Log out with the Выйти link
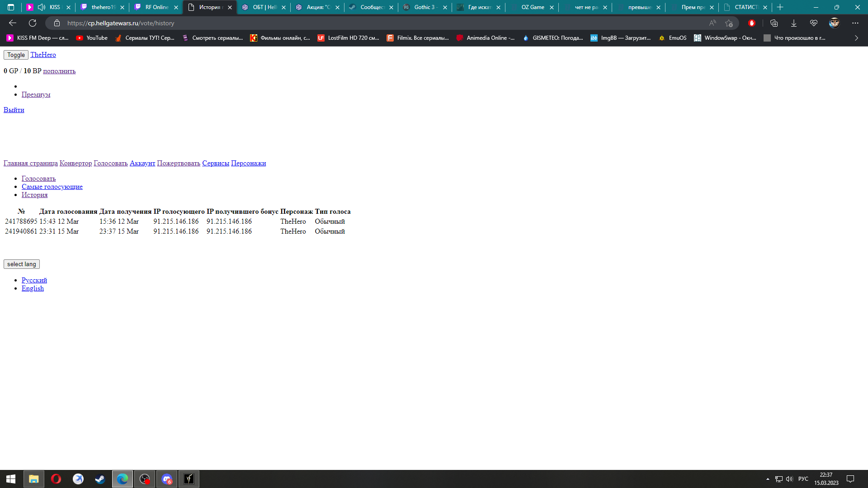868x488 pixels. 14,110
